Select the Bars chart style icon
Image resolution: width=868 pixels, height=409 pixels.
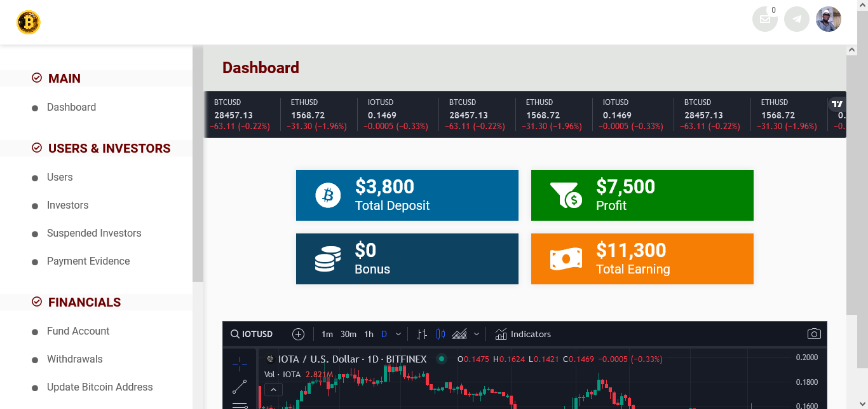(422, 334)
